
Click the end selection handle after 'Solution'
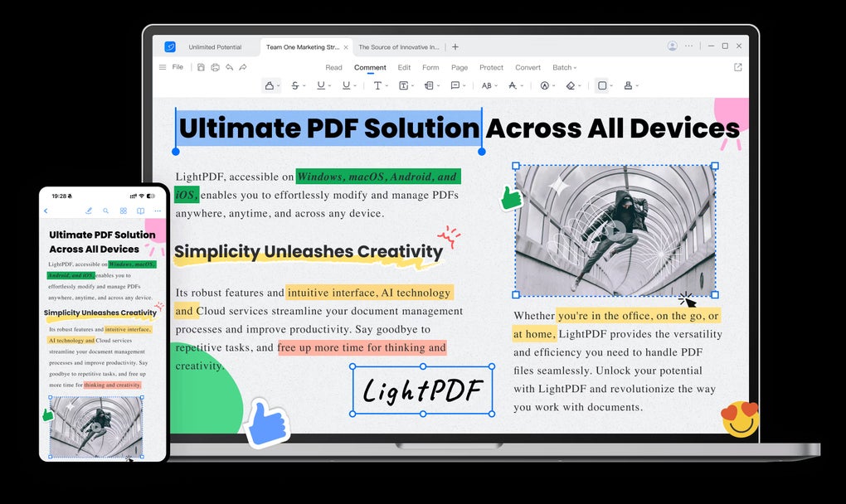(482, 152)
